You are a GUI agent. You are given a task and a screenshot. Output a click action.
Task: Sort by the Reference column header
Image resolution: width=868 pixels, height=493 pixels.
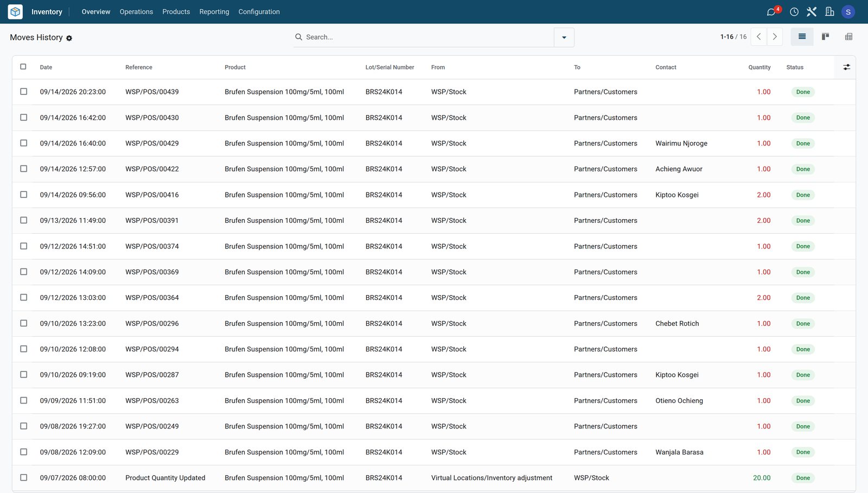139,67
